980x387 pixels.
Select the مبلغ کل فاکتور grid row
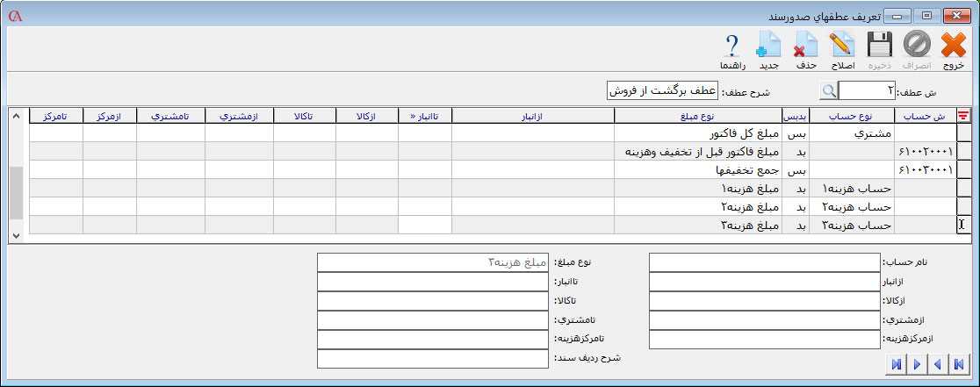698,134
